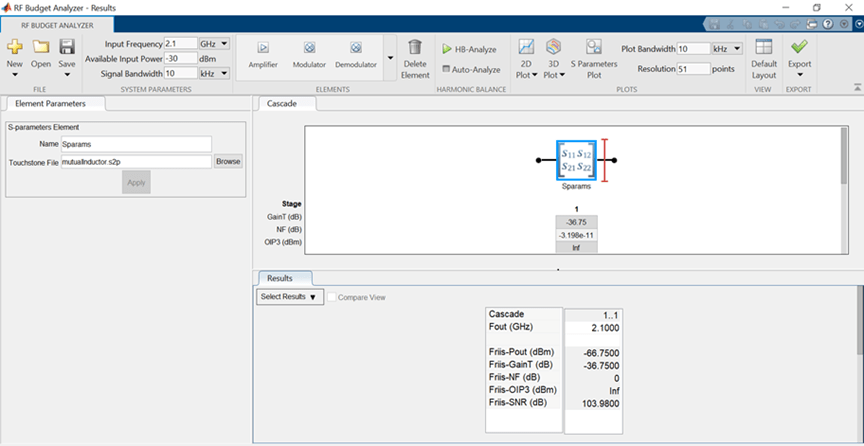Restore the Default Layout
The height and width of the screenshot is (446, 864).
[764, 57]
